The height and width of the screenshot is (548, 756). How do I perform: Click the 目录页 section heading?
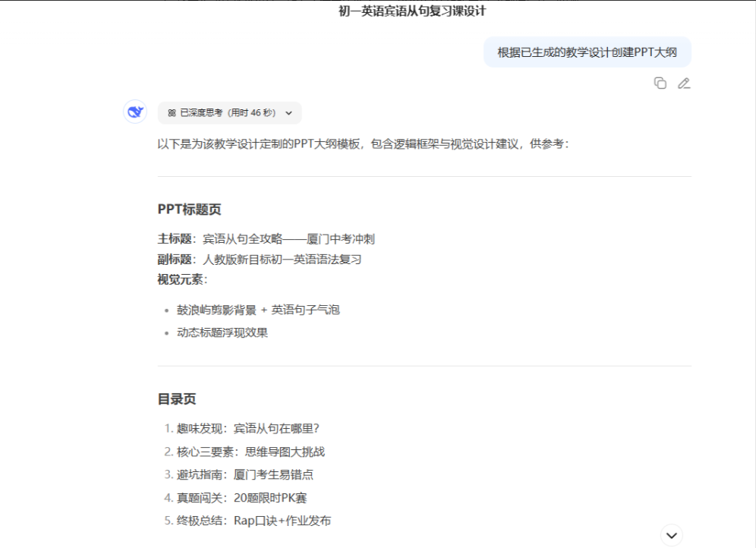(177, 399)
